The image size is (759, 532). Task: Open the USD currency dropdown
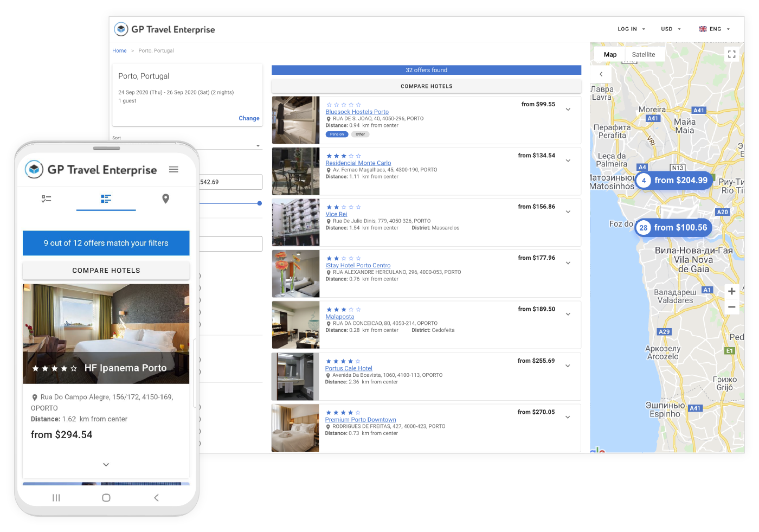671,29
